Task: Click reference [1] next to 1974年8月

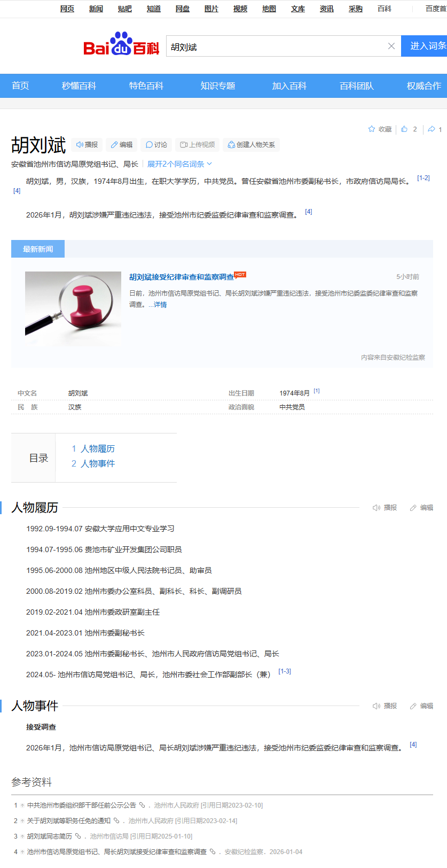Action: 317,391
